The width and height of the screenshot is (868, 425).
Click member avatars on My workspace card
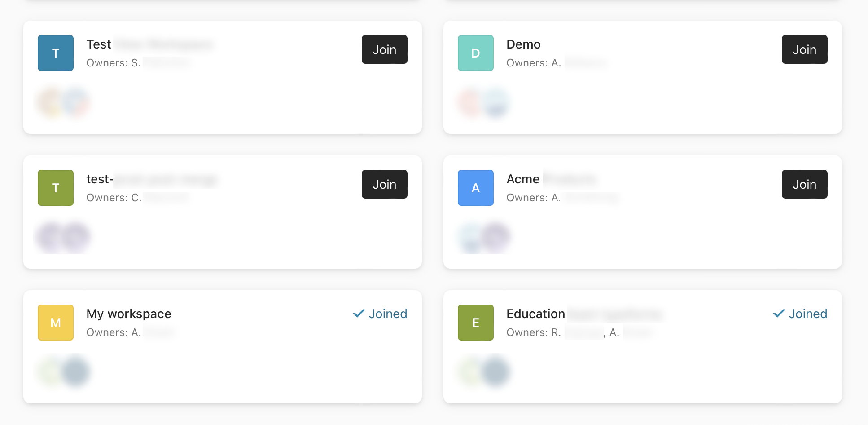pyautogui.click(x=63, y=372)
